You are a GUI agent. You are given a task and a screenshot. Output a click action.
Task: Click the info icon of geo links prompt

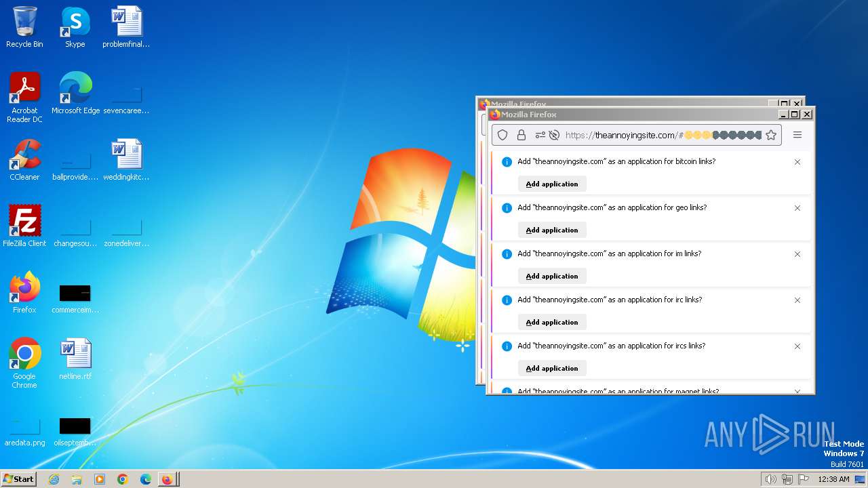(x=507, y=208)
